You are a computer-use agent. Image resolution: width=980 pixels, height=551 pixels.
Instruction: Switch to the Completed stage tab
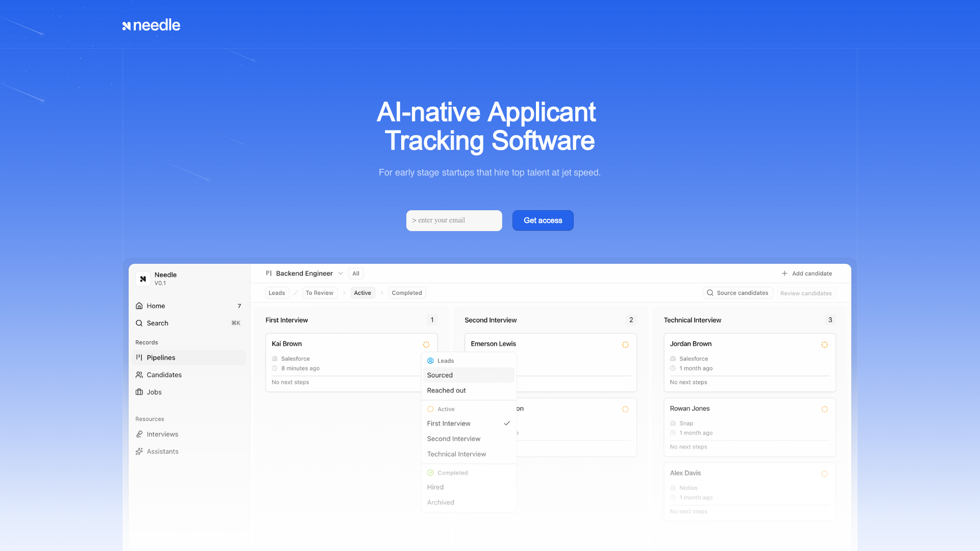pos(407,293)
